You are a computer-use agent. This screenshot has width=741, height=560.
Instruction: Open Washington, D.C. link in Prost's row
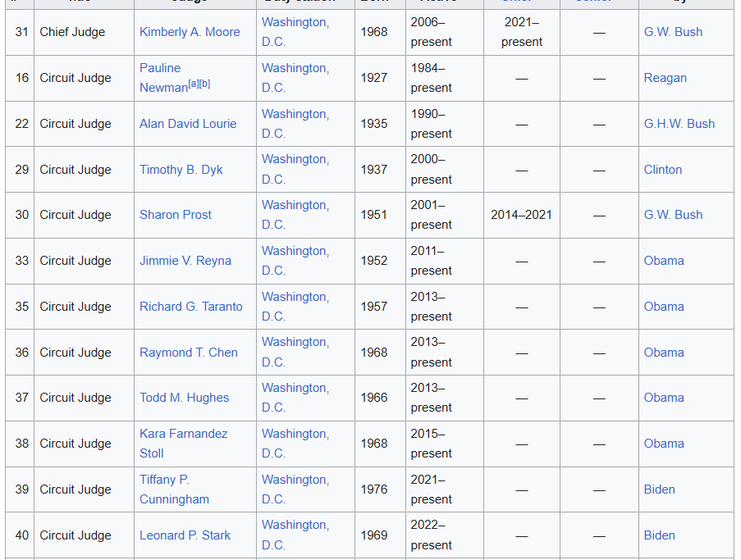click(x=295, y=215)
